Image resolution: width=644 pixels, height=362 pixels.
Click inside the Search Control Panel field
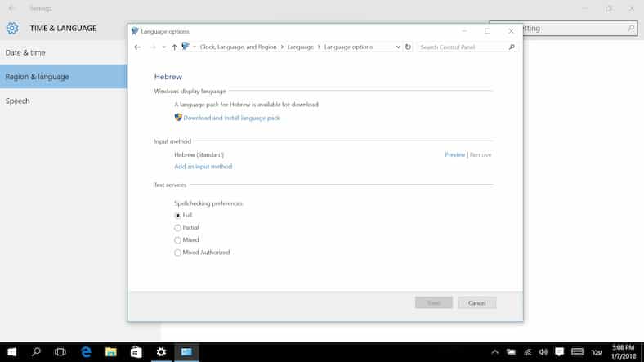click(461, 47)
